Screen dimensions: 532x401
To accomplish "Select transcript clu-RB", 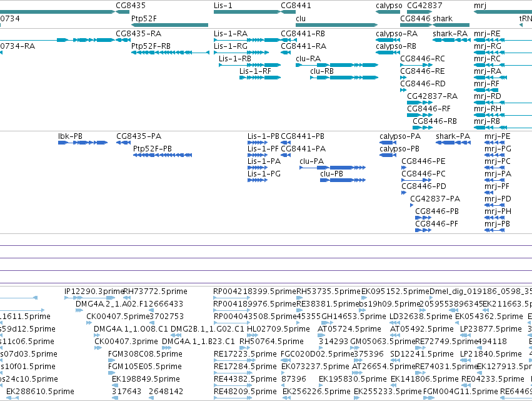I will 322,71.
